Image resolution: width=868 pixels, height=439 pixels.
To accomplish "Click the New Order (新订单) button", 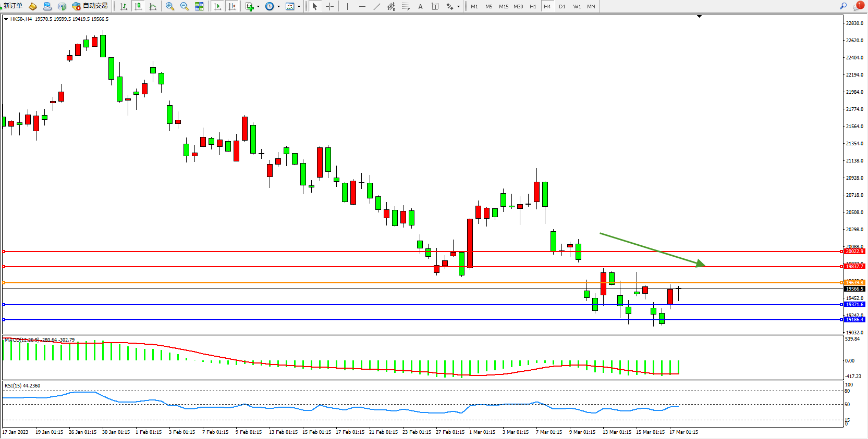I will [11, 6].
